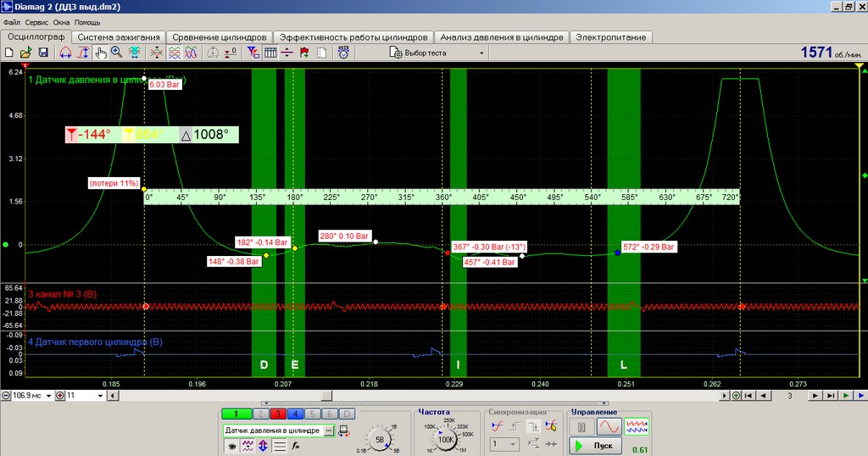Add a flag marker with red flag icon
868x456 pixels.
click(x=304, y=53)
